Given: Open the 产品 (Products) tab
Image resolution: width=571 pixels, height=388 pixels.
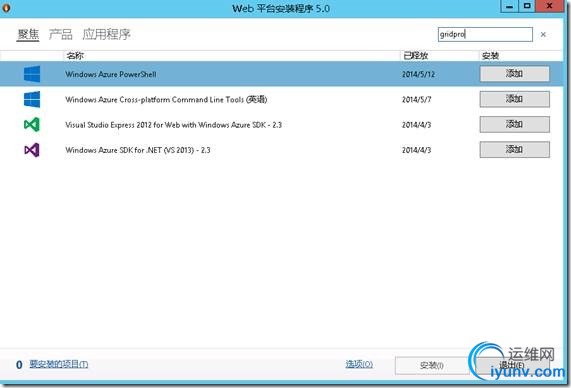Looking at the screenshot, I should pyautogui.click(x=60, y=34).
